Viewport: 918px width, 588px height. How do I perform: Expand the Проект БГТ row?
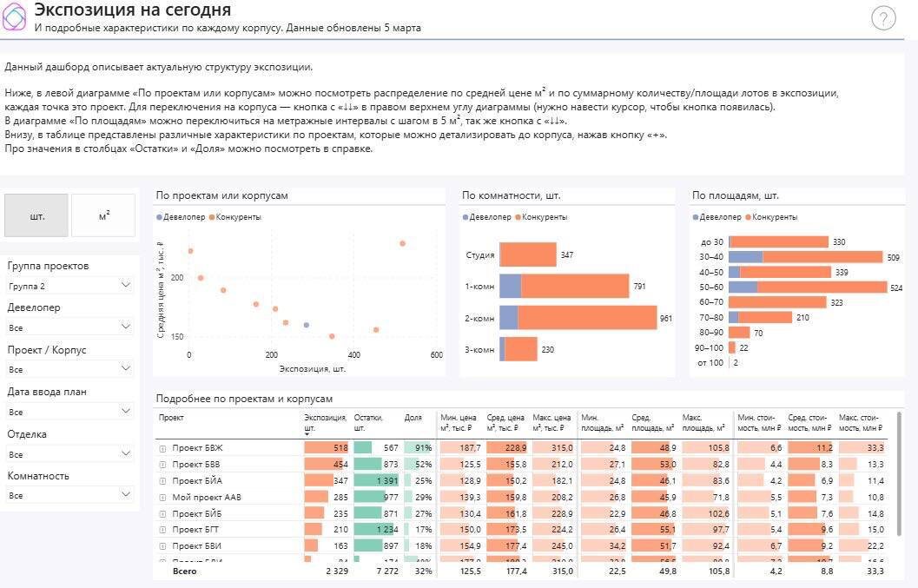pos(162,530)
